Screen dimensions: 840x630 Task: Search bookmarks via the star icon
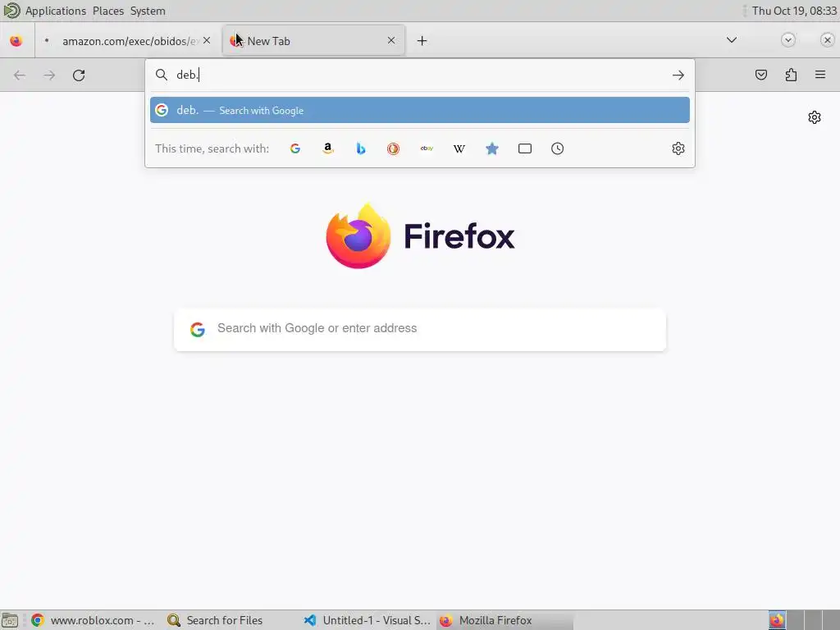(x=492, y=148)
